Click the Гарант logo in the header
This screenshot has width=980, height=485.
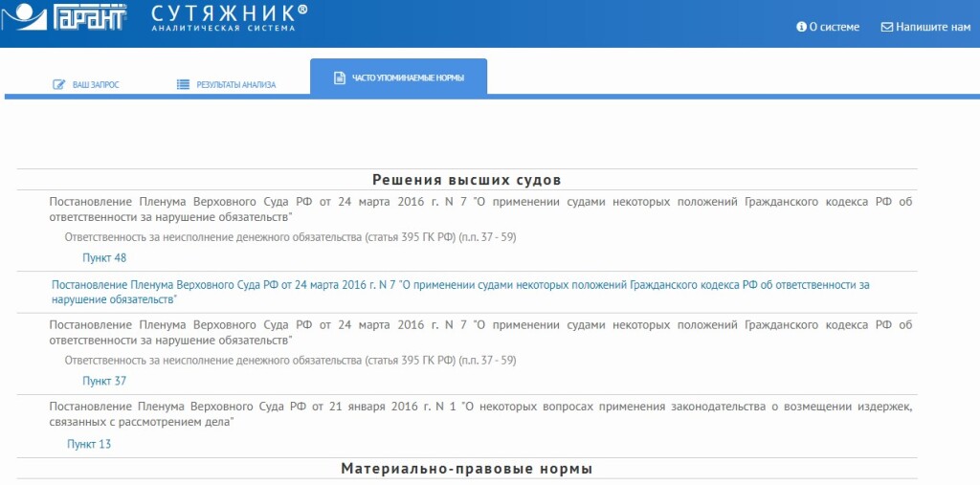click(x=65, y=17)
